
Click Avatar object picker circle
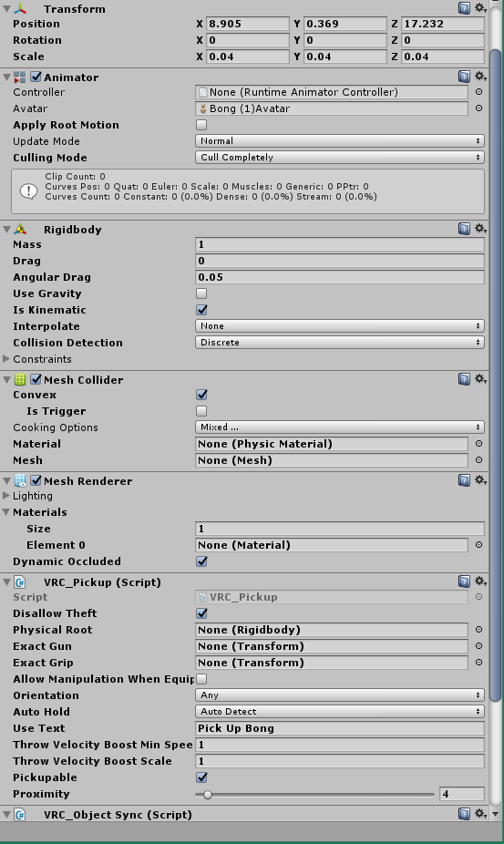(x=478, y=108)
